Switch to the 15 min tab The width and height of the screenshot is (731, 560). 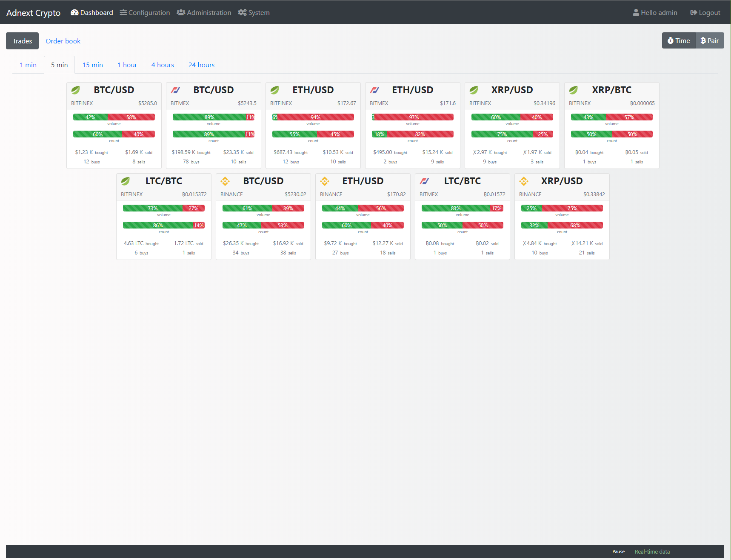click(x=93, y=65)
